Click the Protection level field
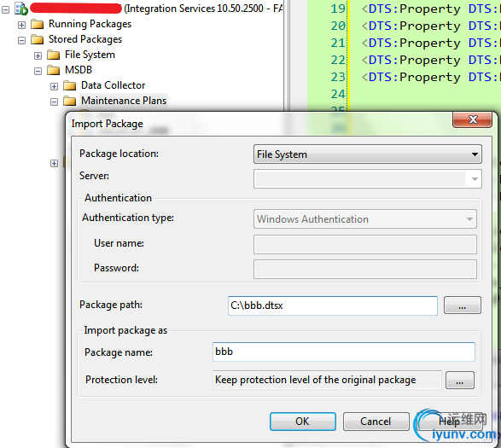The image size is (501, 448). pyautogui.click(x=327, y=380)
